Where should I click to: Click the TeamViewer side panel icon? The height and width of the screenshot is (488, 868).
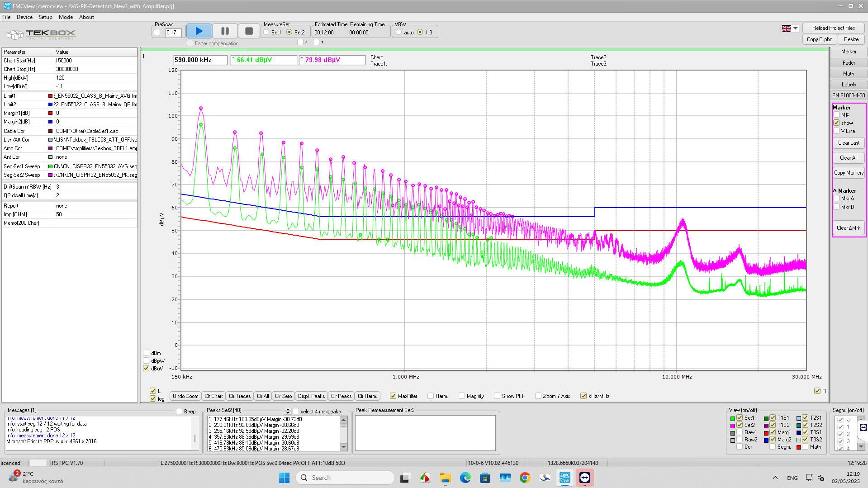point(863,427)
